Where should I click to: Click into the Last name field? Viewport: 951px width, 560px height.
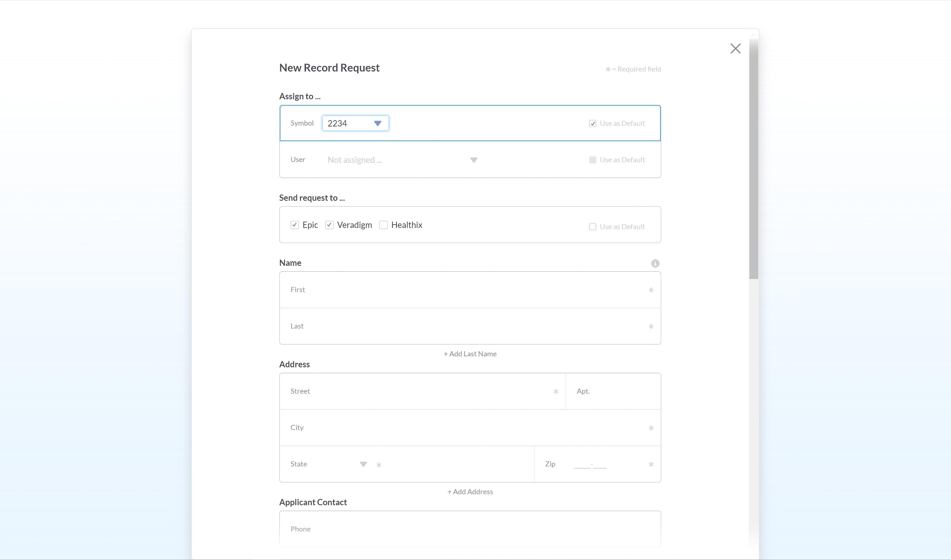(x=470, y=326)
